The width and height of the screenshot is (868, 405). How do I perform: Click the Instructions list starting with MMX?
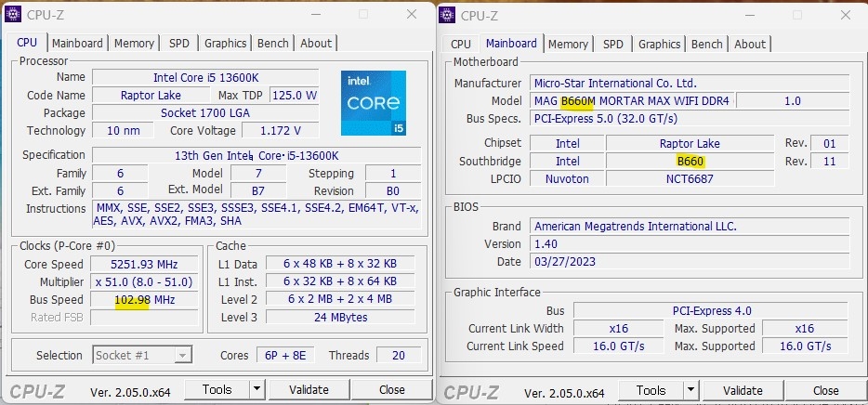pyautogui.click(x=256, y=215)
